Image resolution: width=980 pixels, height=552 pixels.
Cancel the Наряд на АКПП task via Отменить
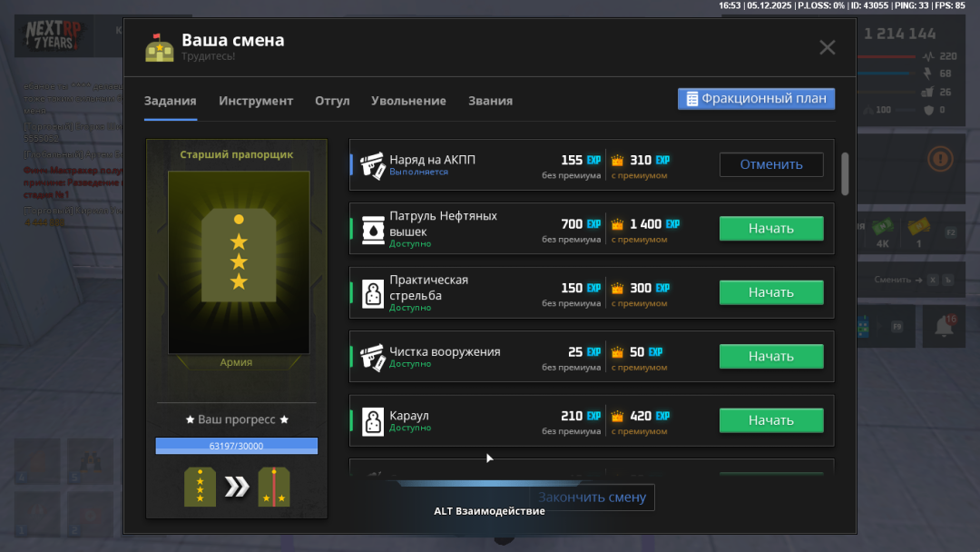pos(771,164)
